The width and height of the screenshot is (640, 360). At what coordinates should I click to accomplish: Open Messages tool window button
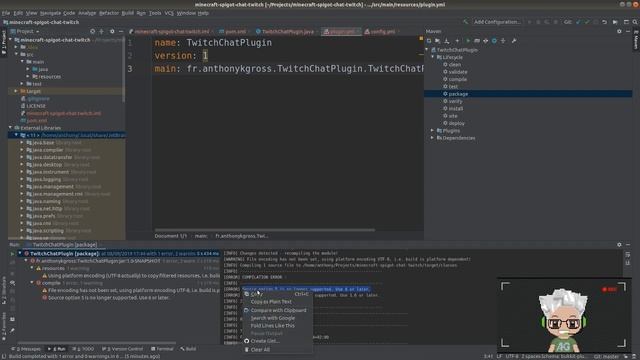pos(26,349)
